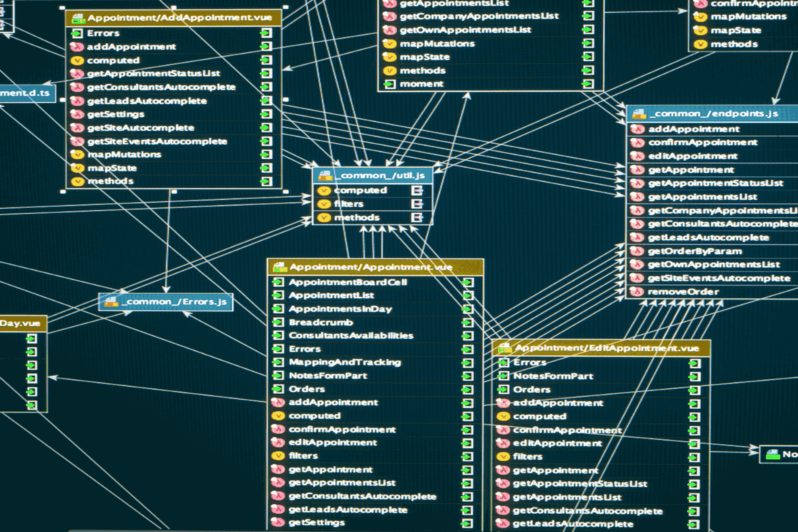Select the Appointment/EditAppointment.vue node title
This screenshot has width=798, height=532.
(607, 348)
